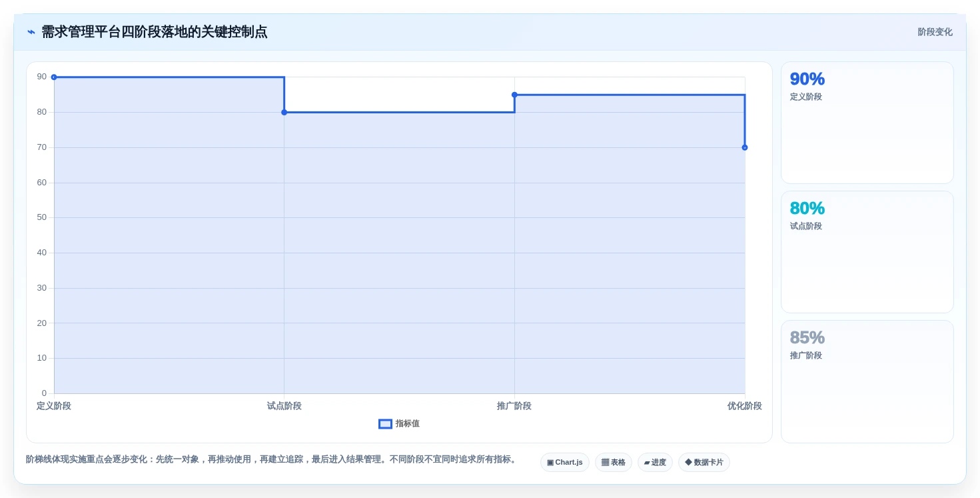
Task: Click the 定义阶段 x-axis label
Action: click(54, 406)
